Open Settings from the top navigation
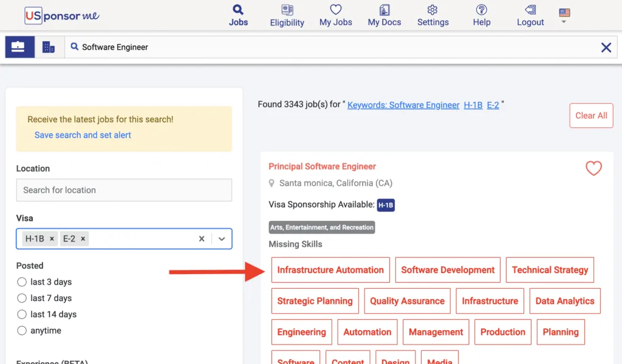Viewport: 622px width, 364px height. 432,15
